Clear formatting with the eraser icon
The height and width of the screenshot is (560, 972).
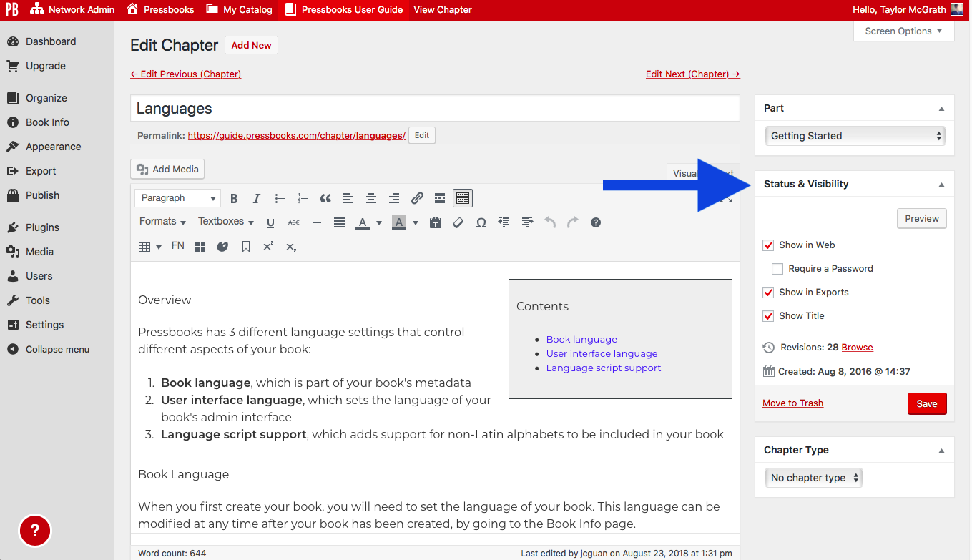coord(458,222)
